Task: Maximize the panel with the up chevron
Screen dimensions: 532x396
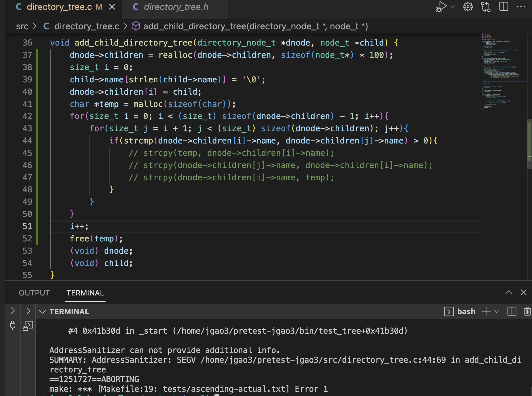Action: click(x=509, y=292)
